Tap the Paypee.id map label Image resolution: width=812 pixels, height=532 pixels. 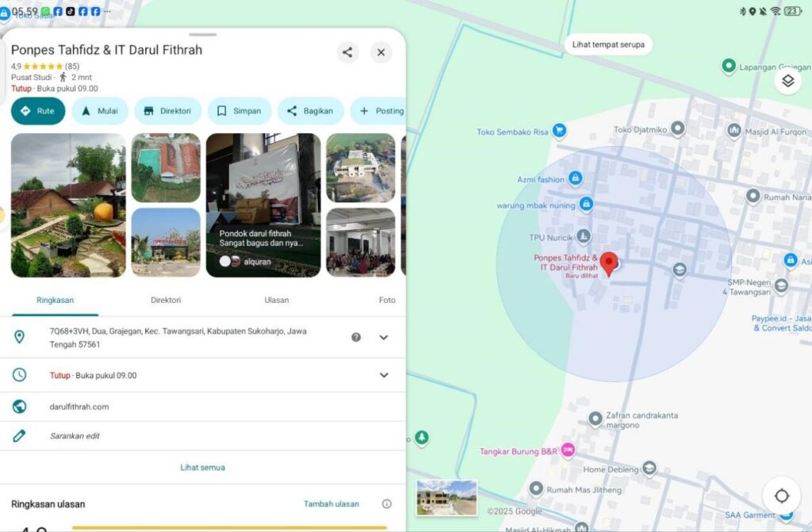tap(781, 323)
